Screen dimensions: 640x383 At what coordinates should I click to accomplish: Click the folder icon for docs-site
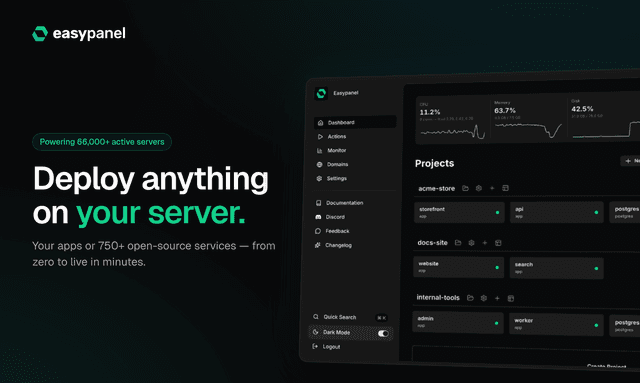tap(458, 243)
